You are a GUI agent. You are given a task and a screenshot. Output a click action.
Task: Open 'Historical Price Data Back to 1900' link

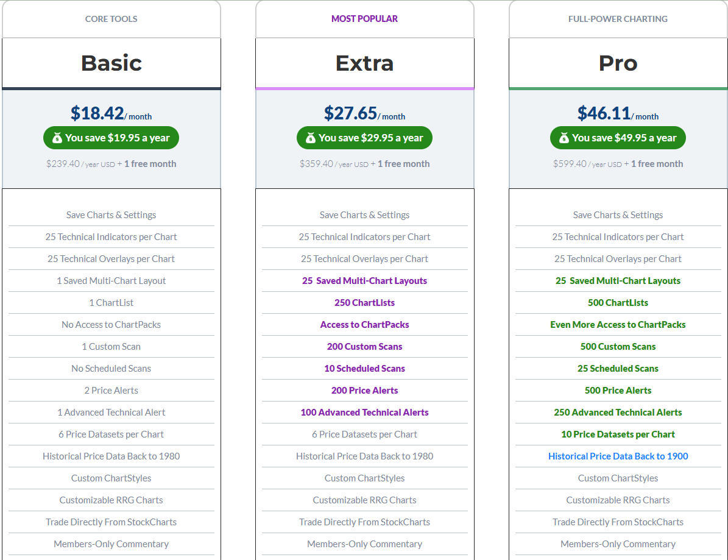pos(618,456)
